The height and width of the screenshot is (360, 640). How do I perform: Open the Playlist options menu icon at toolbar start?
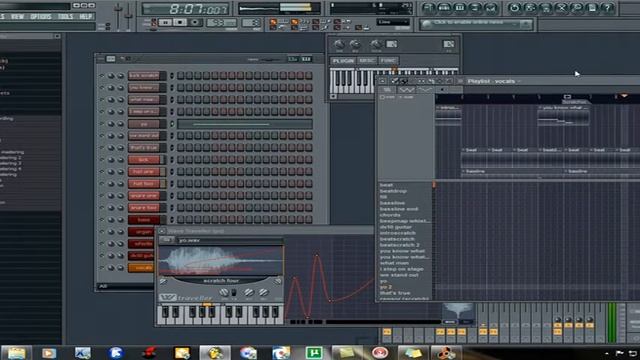[x=382, y=81]
